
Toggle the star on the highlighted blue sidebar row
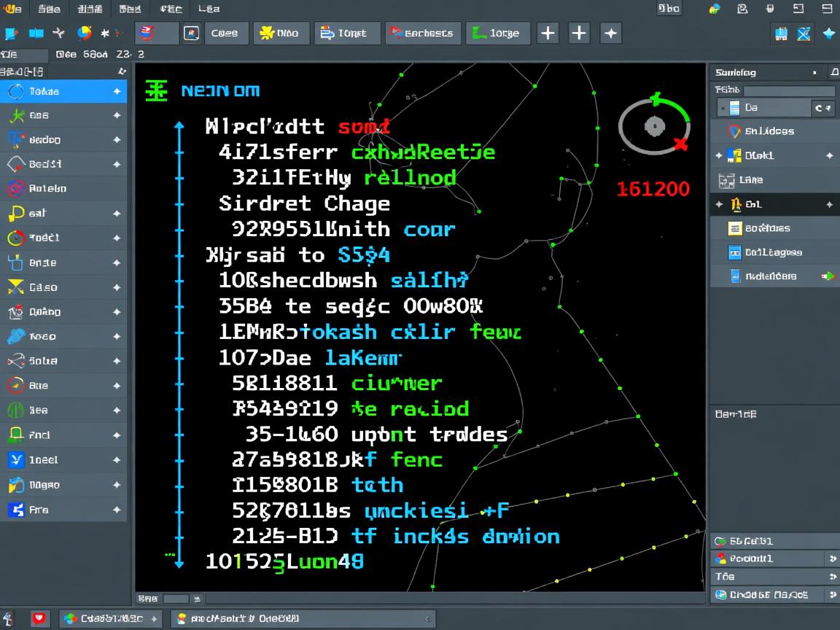(x=117, y=91)
